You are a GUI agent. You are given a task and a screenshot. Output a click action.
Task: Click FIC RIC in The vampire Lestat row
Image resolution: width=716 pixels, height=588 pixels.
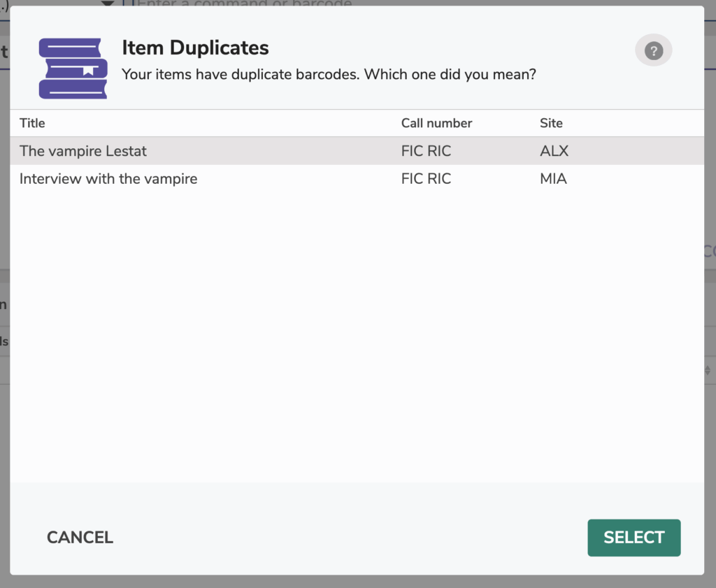pos(426,151)
